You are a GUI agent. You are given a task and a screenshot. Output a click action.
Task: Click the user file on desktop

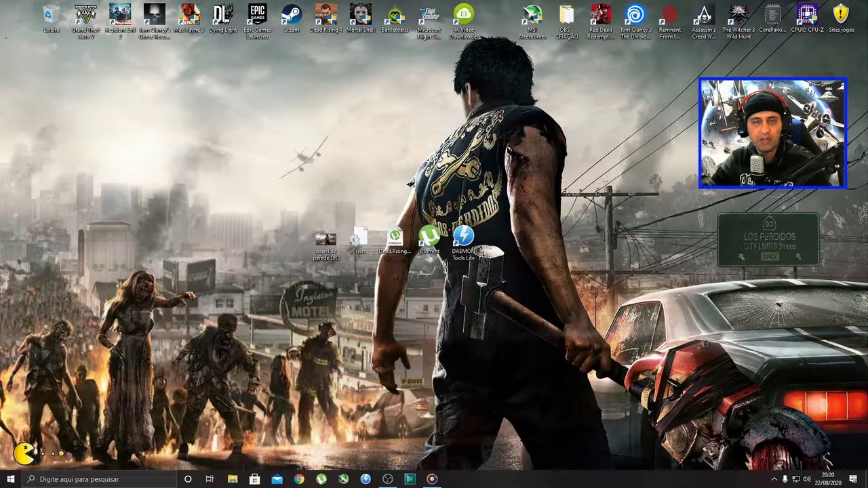tap(361, 241)
